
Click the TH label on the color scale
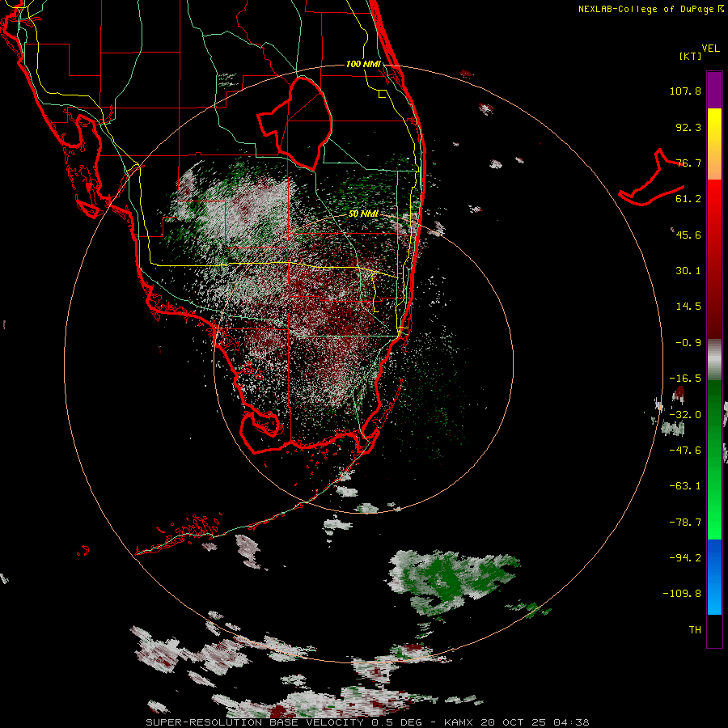695,630
